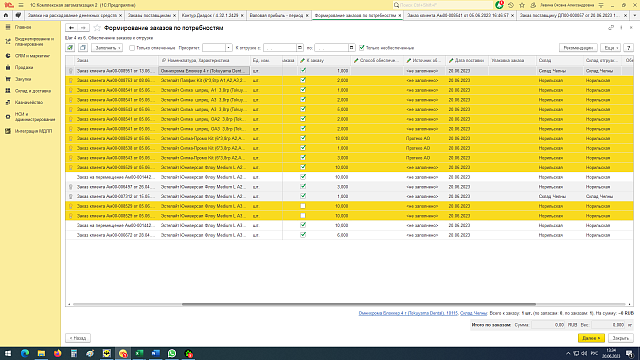Uncheck К заказу for the Сигма шприц OA2 row
The height and width of the screenshot is (360, 640).
(303, 119)
